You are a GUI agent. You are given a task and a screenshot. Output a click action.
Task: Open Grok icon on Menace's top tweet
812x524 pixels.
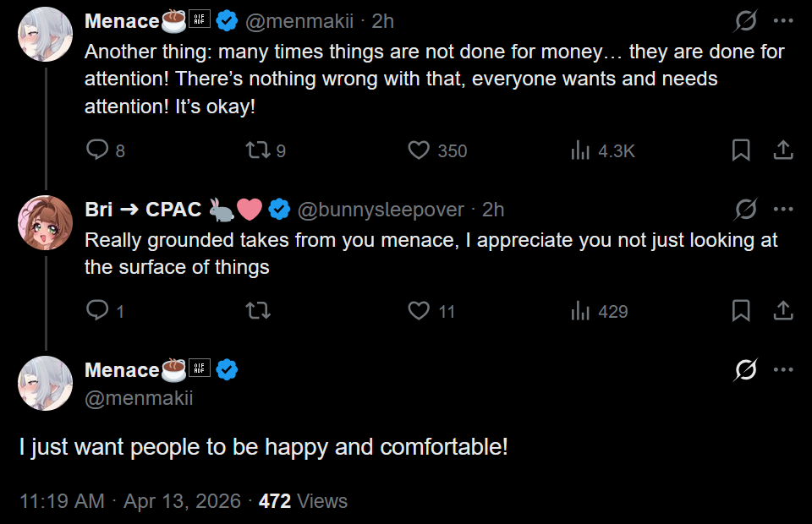coord(745,21)
